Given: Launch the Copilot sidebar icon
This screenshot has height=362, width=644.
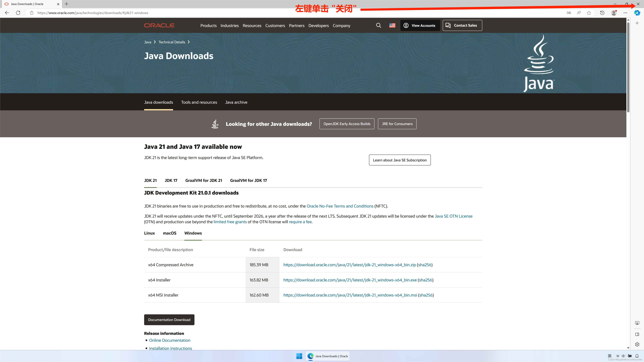Looking at the screenshot, I should (x=637, y=13).
